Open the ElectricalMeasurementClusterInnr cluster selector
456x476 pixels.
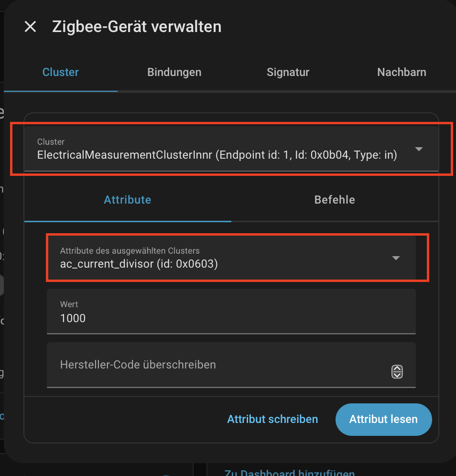[217, 149]
